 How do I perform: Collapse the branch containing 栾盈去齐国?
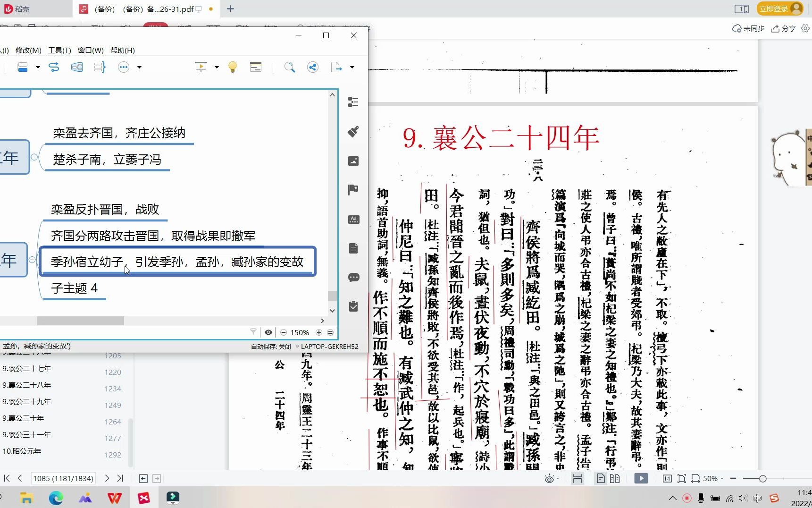tap(34, 157)
